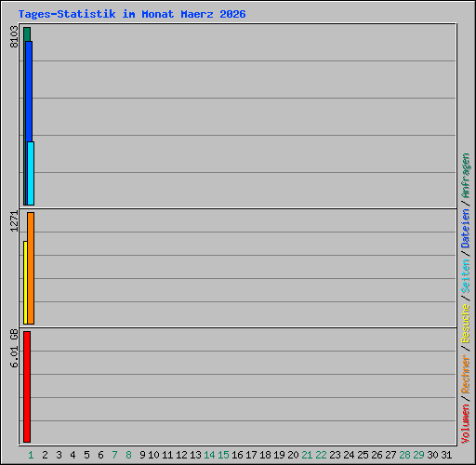The height and width of the screenshot is (465, 476).
Task: Click day 17 on the x-axis
Action: 251,455
